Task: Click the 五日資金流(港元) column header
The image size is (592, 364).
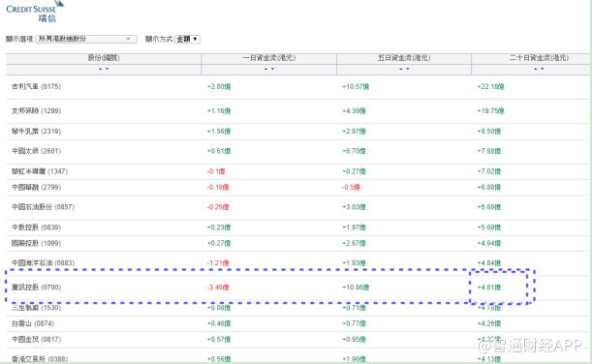Action: tap(404, 58)
